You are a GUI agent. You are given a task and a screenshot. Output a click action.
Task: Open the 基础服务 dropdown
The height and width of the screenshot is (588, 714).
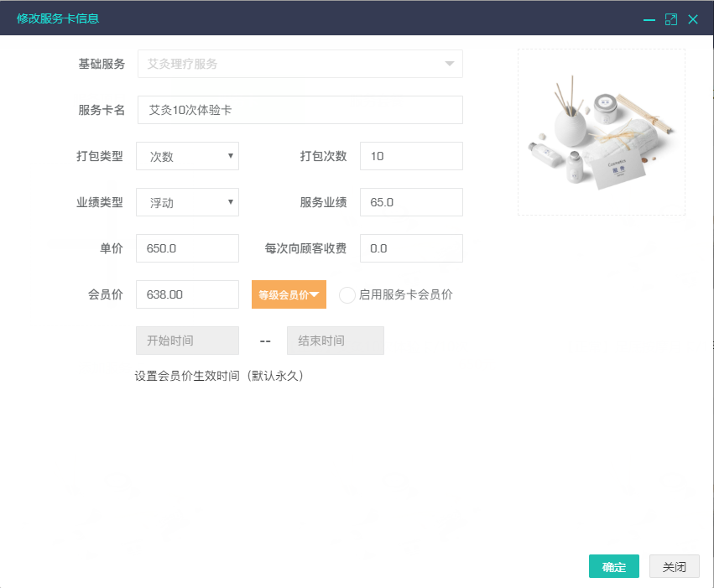pyautogui.click(x=300, y=64)
